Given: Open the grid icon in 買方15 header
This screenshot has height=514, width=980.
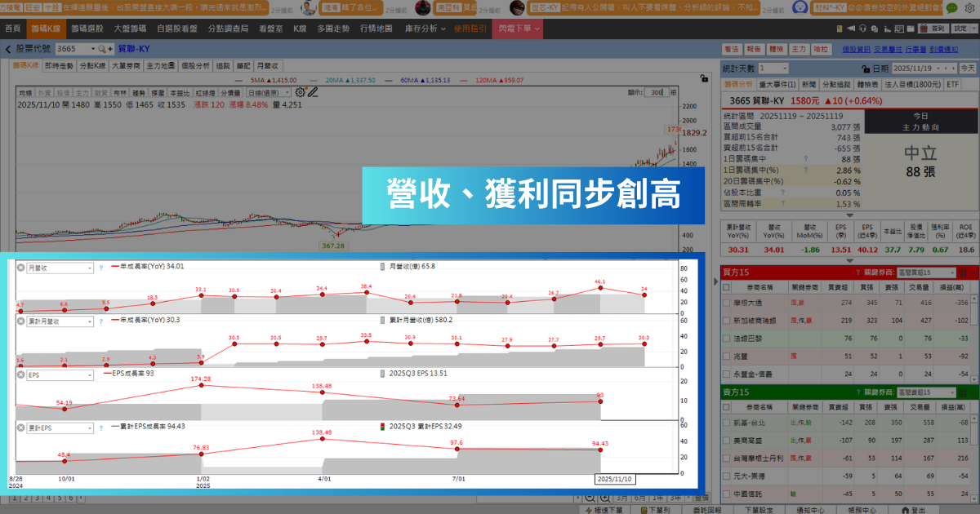Looking at the screenshot, I should coord(961,272).
